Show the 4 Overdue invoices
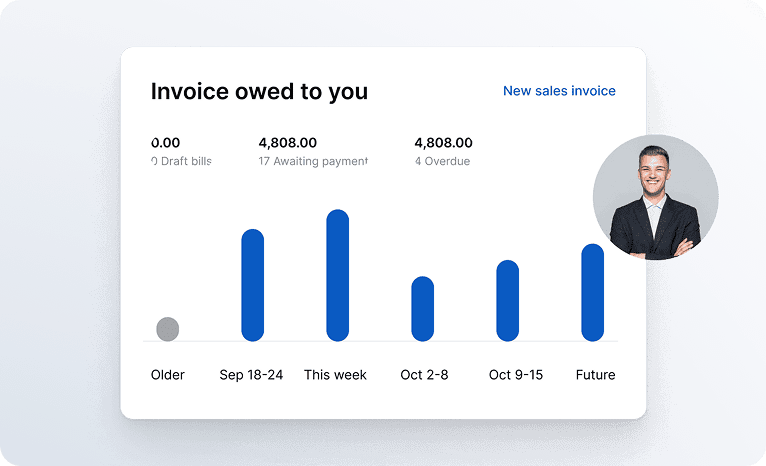The height and width of the screenshot is (466, 766). coord(443,151)
